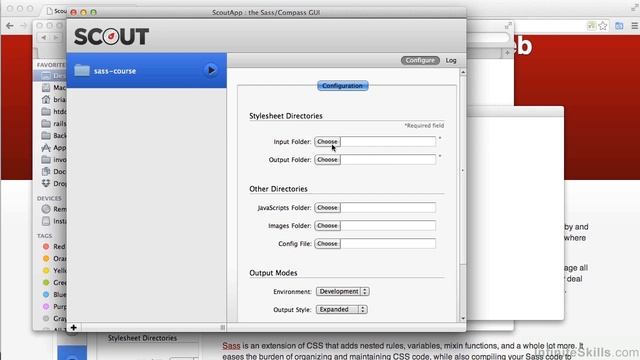Open the Log tab
Image resolution: width=640 pixels, height=360 pixels.
pyautogui.click(x=451, y=60)
